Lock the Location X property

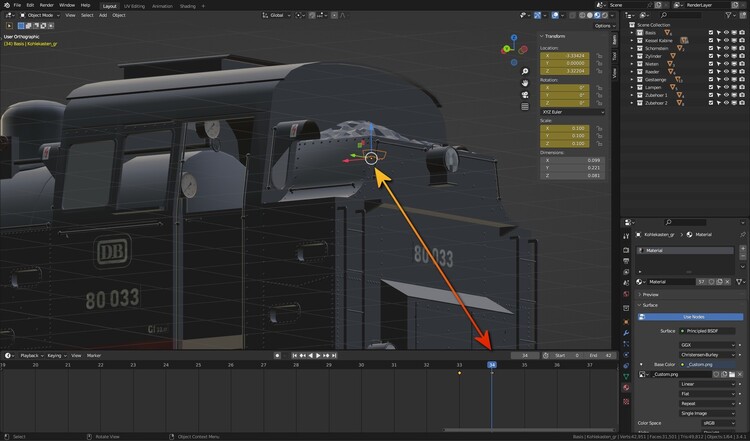click(x=599, y=57)
